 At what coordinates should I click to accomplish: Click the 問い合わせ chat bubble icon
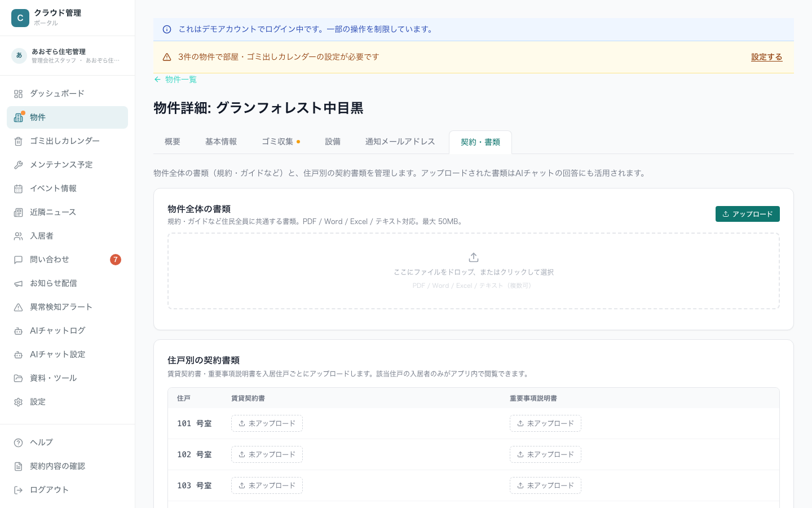[x=19, y=260]
